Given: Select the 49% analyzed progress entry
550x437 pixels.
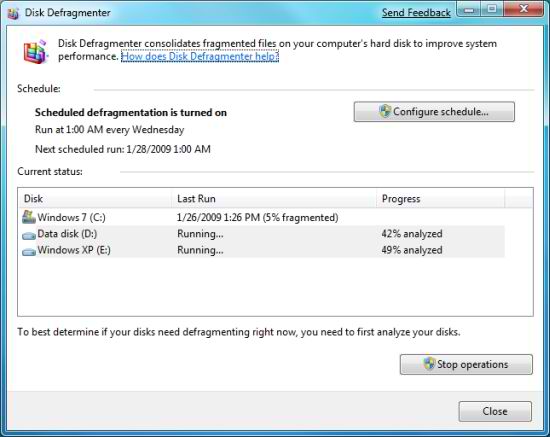Looking at the screenshot, I should click(x=412, y=250).
